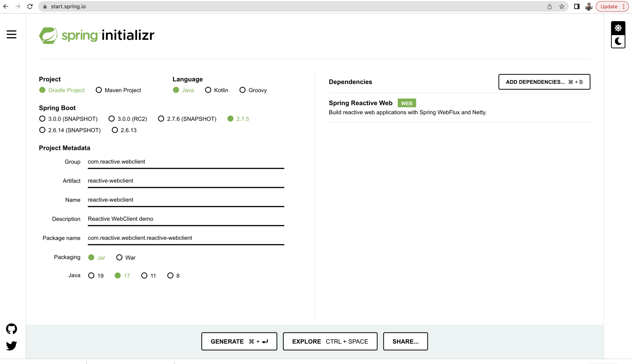Open the hamburger side menu
The height and width of the screenshot is (364, 632).
[11, 35]
